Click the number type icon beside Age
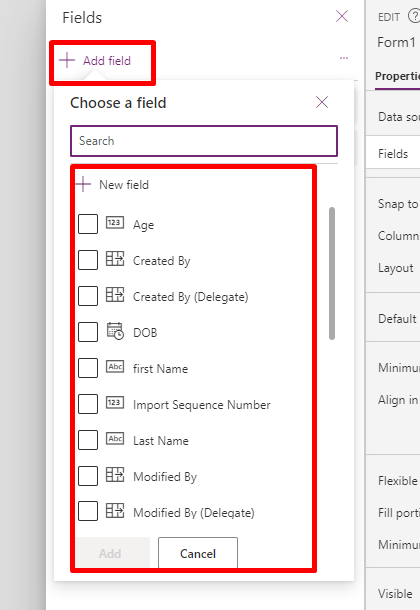This screenshot has width=420, height=610. (115, 223)
